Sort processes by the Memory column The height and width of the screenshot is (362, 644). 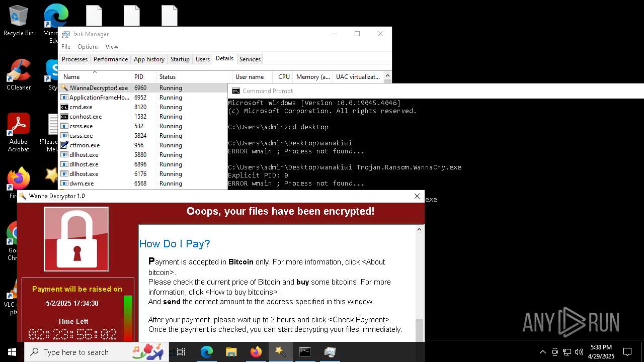pos(313,77)
